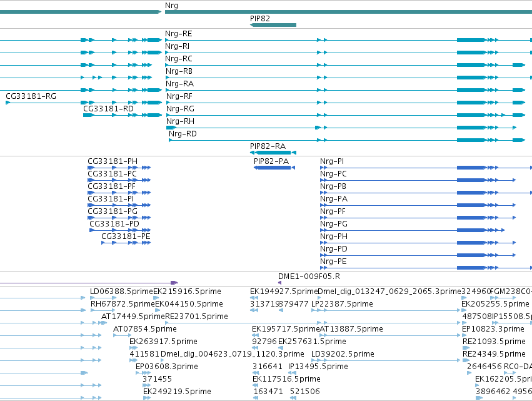Click the Nrg-PG protein label
This screenshot has height=401, width=532.
tap(334, 224)
